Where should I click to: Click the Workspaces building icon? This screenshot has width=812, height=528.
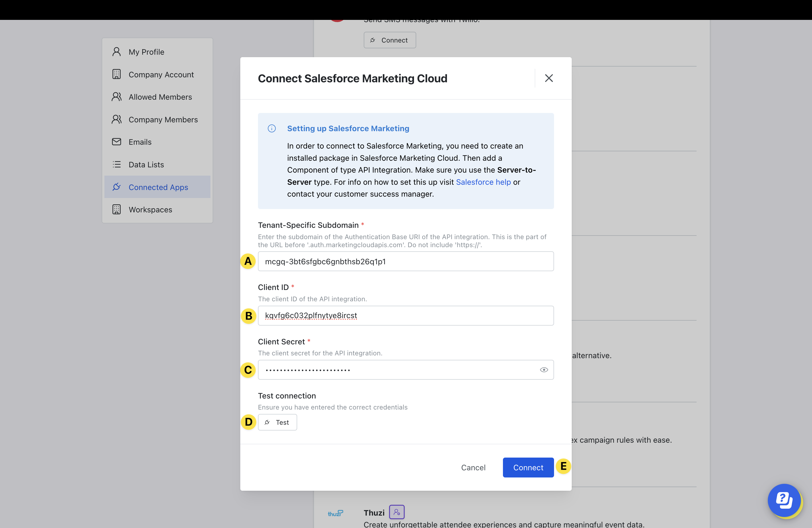point(116,209)
